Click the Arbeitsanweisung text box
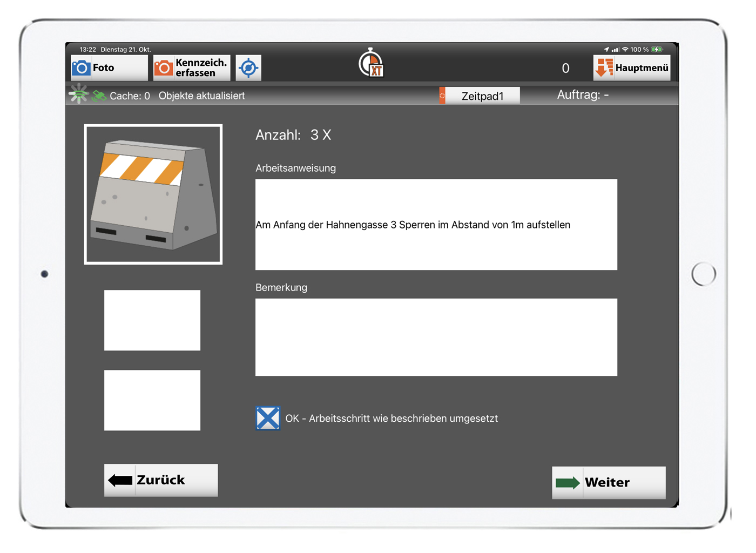The height and width of the screenshot is (553, 756). coord(436,225)
